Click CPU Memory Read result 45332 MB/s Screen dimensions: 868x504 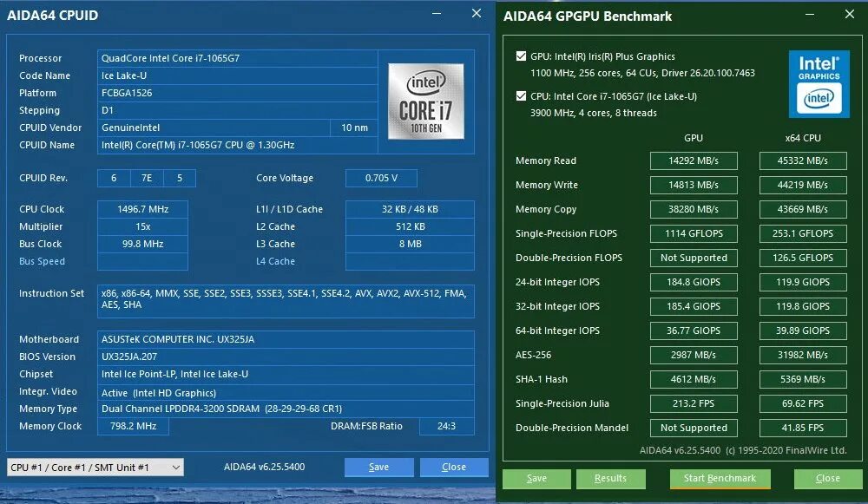pyautogui.click(x=803, y=160)
